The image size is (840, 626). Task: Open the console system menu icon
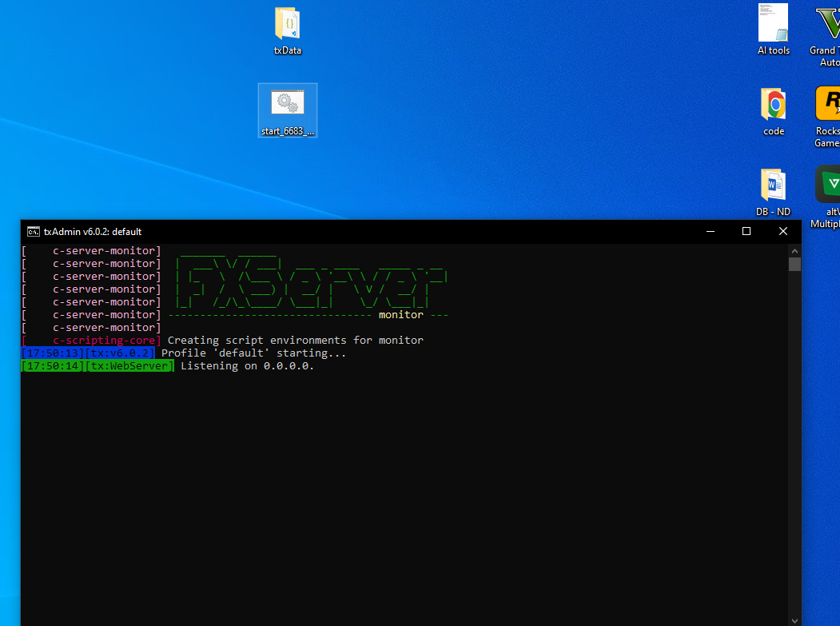(34, 232)
